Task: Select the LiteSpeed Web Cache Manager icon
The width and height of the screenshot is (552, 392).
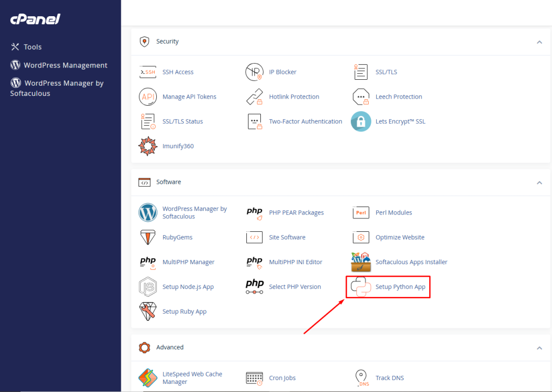Action: (148, 378)
